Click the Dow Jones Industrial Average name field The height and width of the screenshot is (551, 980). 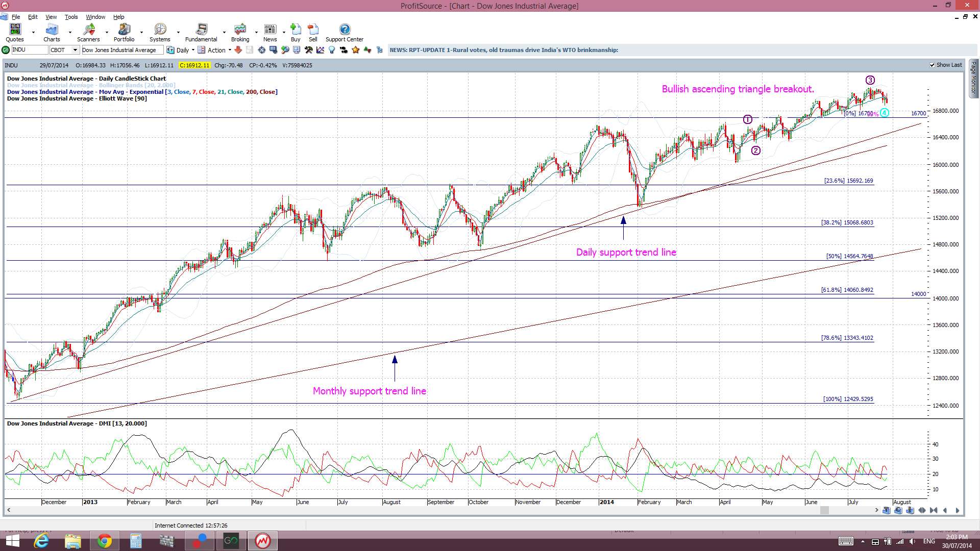122,50
